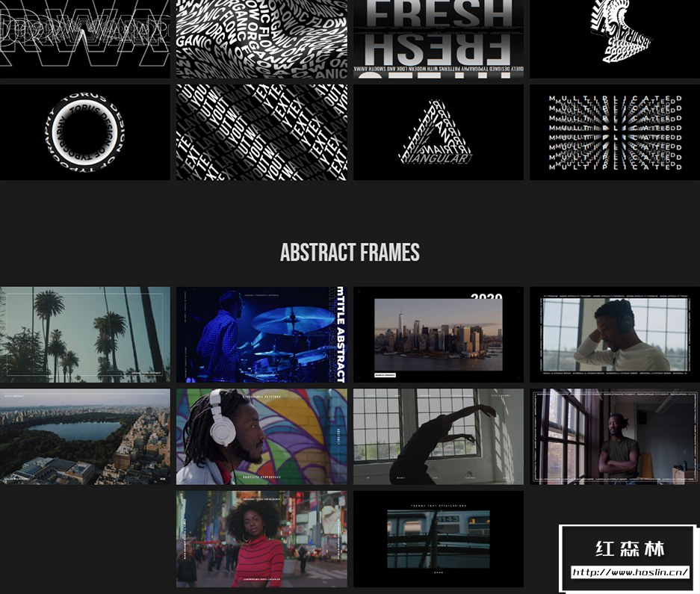
Task: Open the aerial park reservoir thumbnail
Action: point(85,437)
